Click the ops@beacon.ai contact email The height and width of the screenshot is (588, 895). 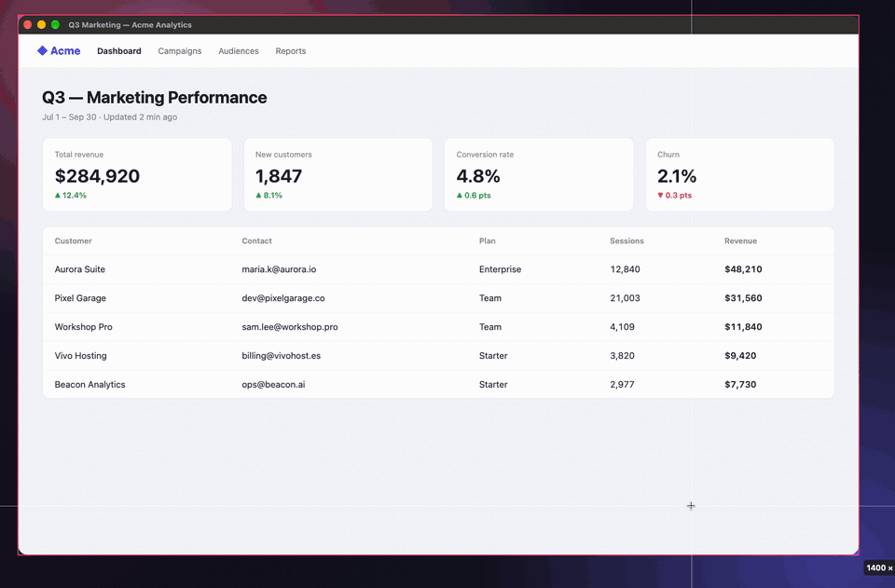pyautogui.click(x=273, y=385)
